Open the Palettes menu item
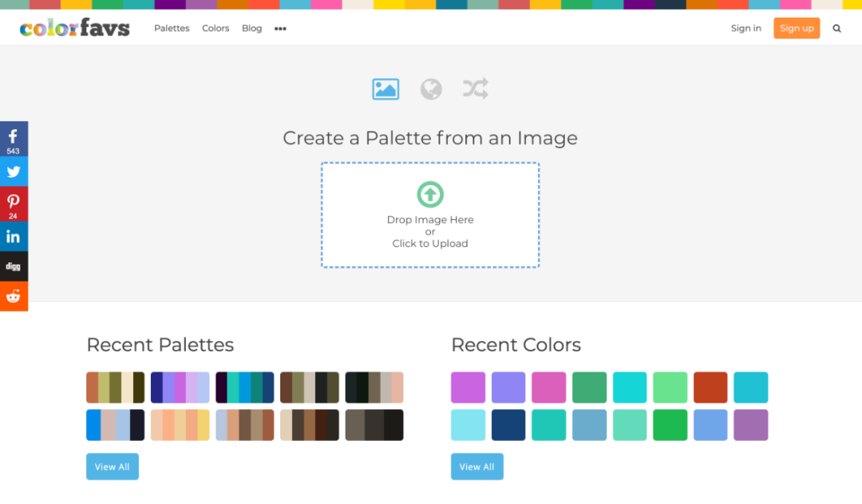 (172, 29)
